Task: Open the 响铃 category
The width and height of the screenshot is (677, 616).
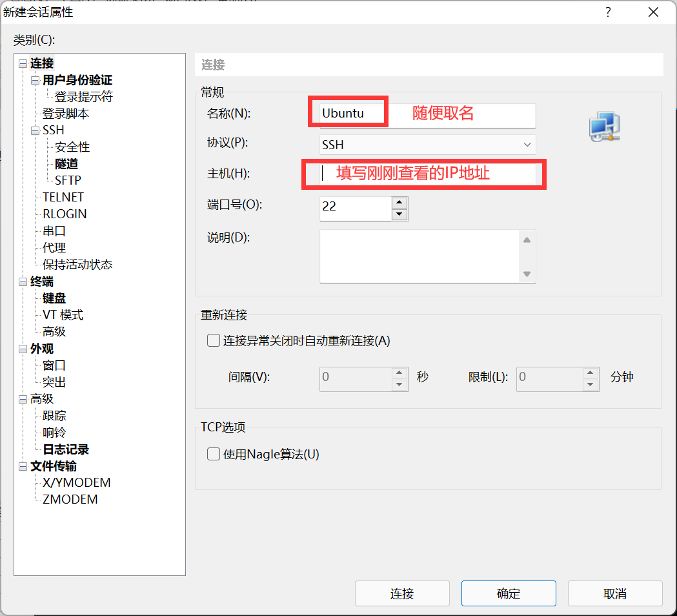Action: [54, 433]
